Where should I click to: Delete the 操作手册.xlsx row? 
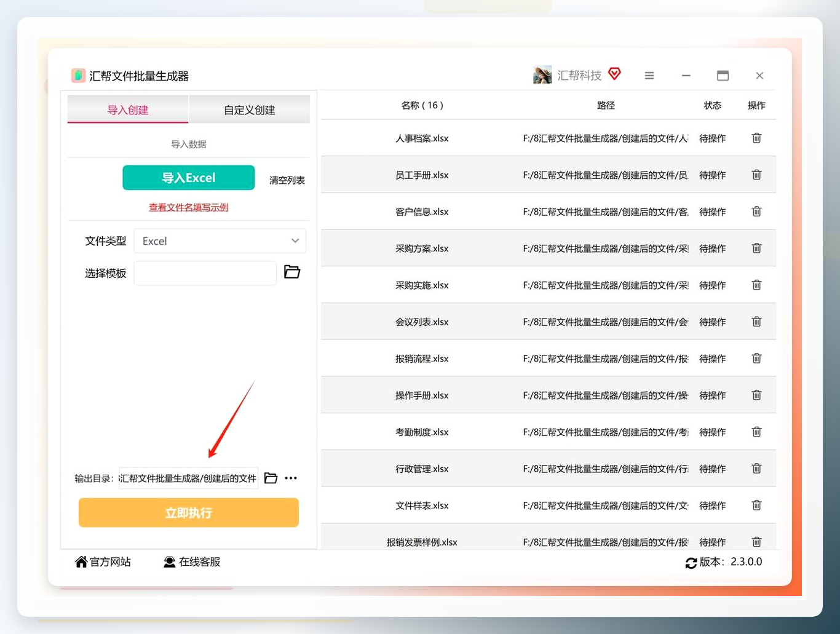pyautogui.click(x=756, y=395)
